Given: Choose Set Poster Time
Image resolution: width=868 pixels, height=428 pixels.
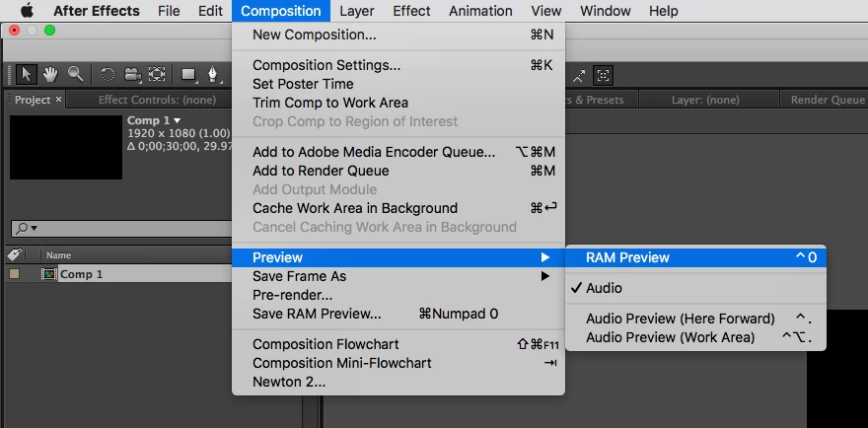Looking at the screenshot, I should [398, 84].
